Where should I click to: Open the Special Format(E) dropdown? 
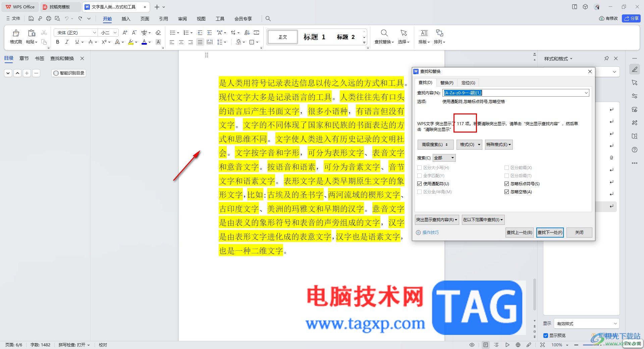coord(499,145)
